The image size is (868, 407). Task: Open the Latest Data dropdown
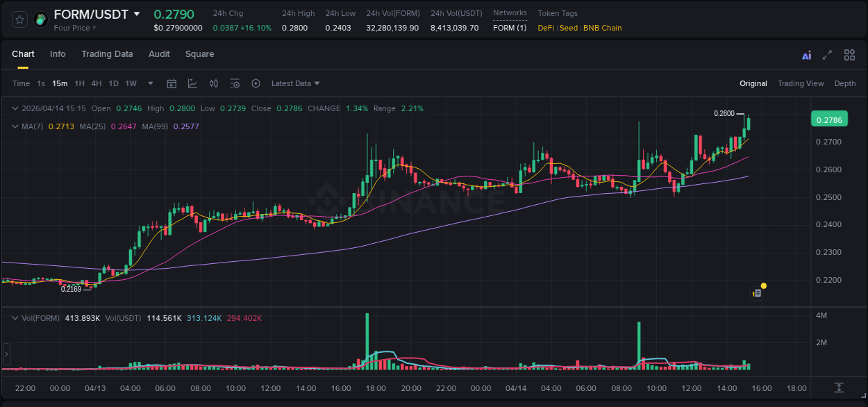coord(295,83)
